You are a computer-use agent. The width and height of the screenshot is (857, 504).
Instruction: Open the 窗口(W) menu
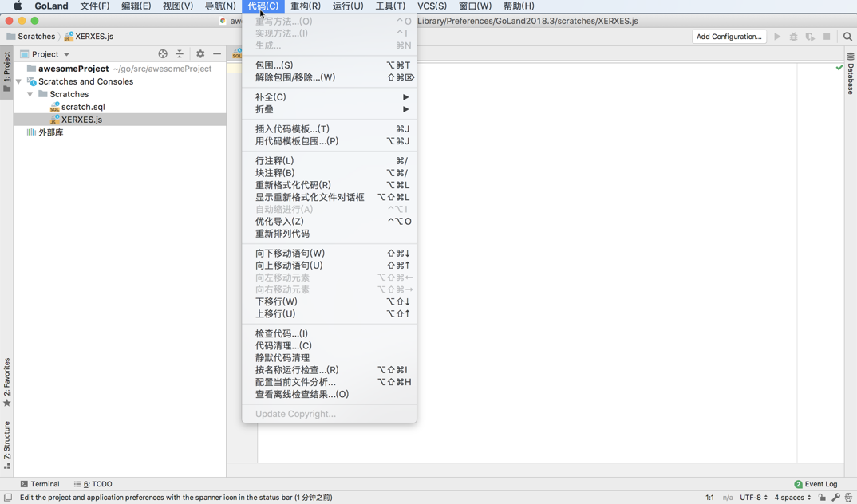[475, 6]
